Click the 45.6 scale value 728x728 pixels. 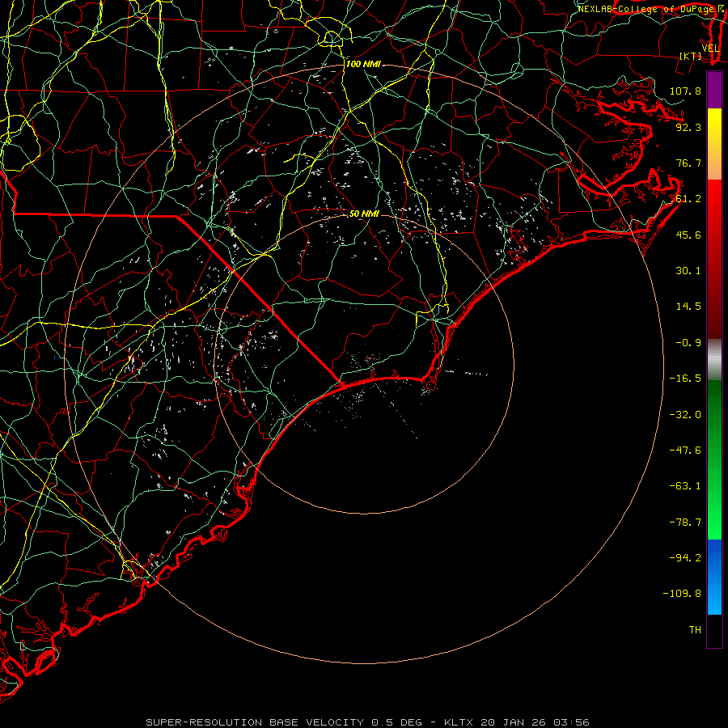pyautogui.click(x=688, y=235)
